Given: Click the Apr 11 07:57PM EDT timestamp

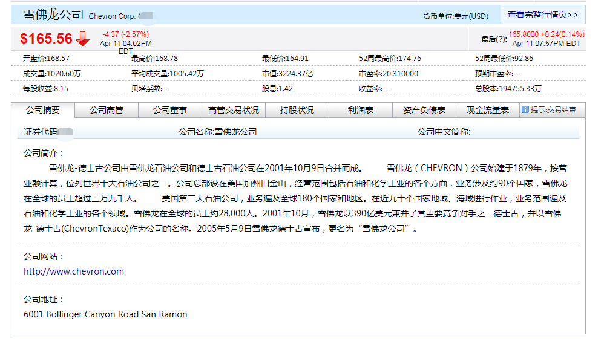Looking at the screenshot, I should point(547,44).
